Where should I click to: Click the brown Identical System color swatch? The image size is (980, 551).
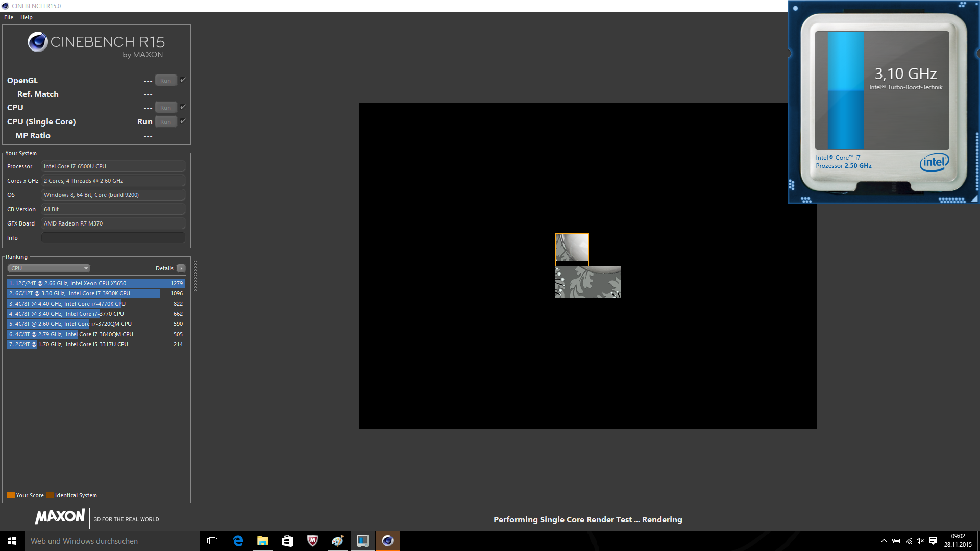coord(50,495)
